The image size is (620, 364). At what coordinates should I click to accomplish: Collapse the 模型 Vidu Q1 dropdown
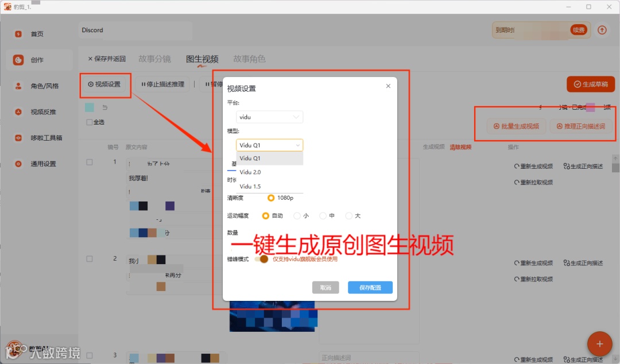(270, 145)
